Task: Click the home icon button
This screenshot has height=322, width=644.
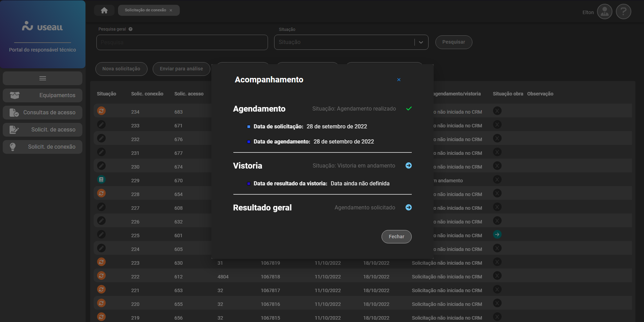Action: pyautogui.click(x=104, y=10)
